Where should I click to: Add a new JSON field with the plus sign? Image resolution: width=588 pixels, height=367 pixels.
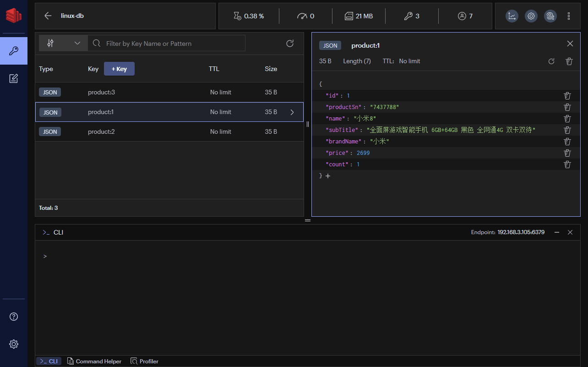[x=328, y=175]
